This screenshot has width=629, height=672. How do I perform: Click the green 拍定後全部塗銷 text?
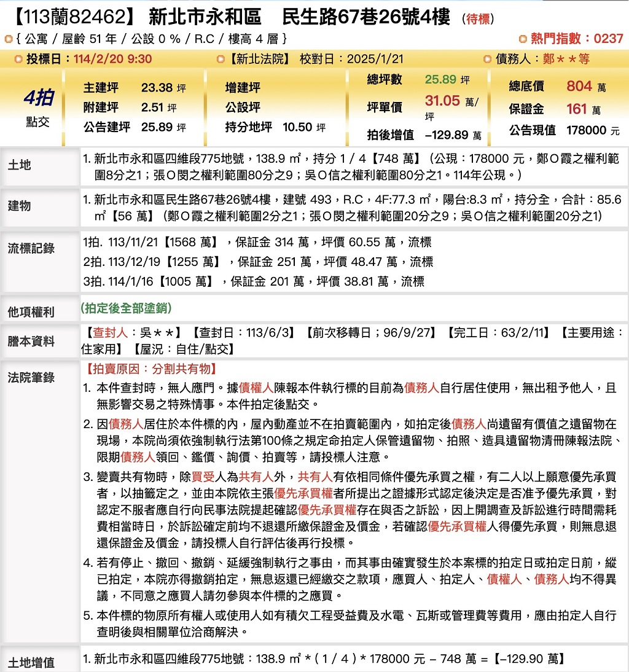pos(126,308)
